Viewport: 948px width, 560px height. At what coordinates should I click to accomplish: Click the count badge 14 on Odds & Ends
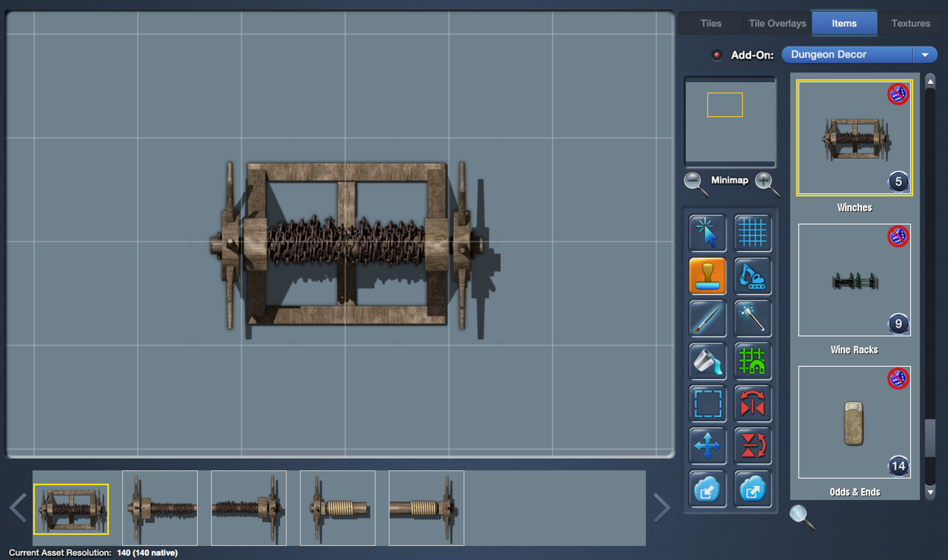[898, 466]
